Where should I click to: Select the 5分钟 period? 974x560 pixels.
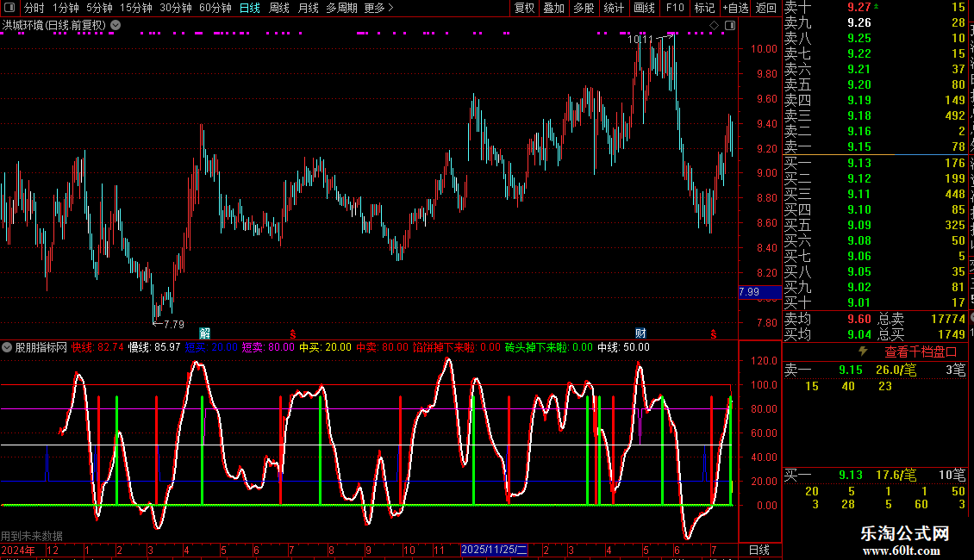[99, 8]
